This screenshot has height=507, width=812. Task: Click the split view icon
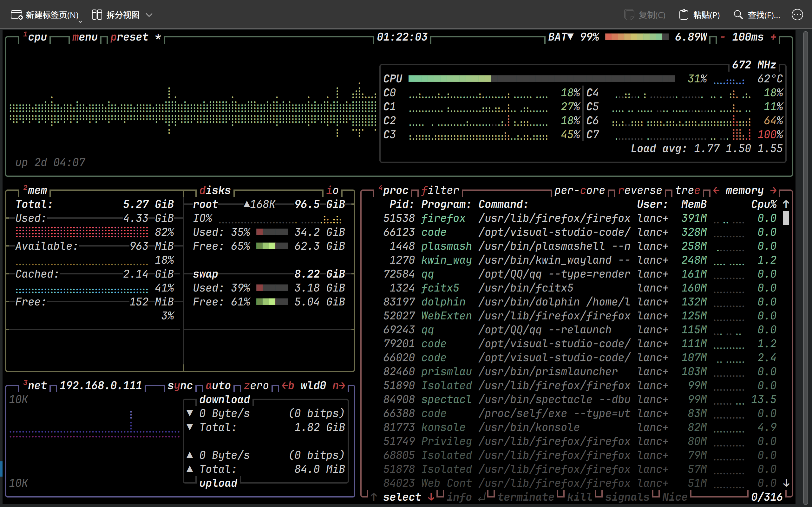click(97, 15)
